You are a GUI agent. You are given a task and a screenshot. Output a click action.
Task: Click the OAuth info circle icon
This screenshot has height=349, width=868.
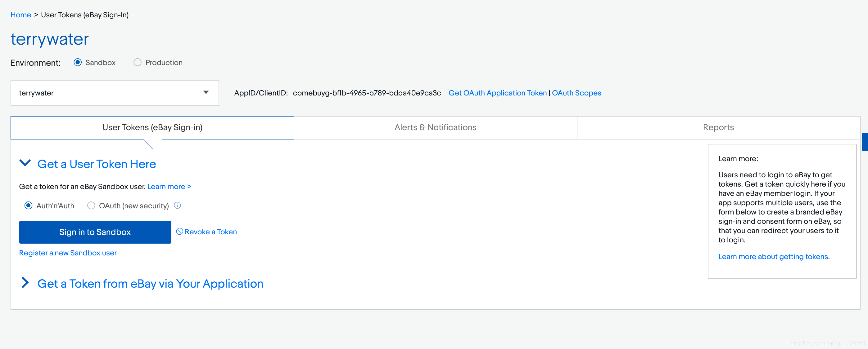177,205
